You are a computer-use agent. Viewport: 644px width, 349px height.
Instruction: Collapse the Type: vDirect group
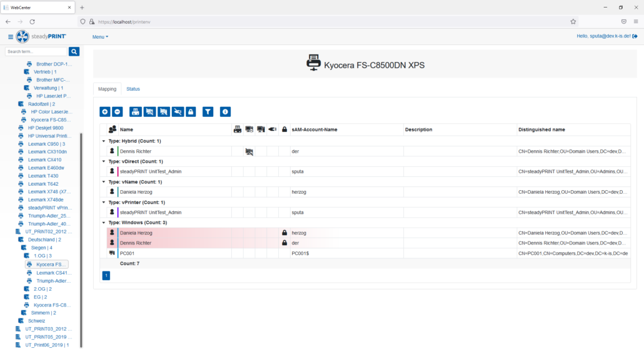point(104,161)
